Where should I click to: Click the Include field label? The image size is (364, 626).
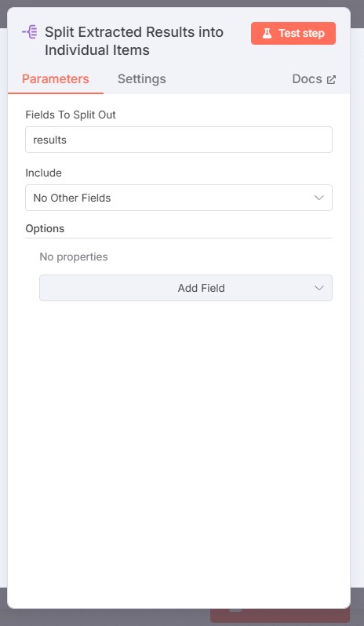tap(43, 173)
